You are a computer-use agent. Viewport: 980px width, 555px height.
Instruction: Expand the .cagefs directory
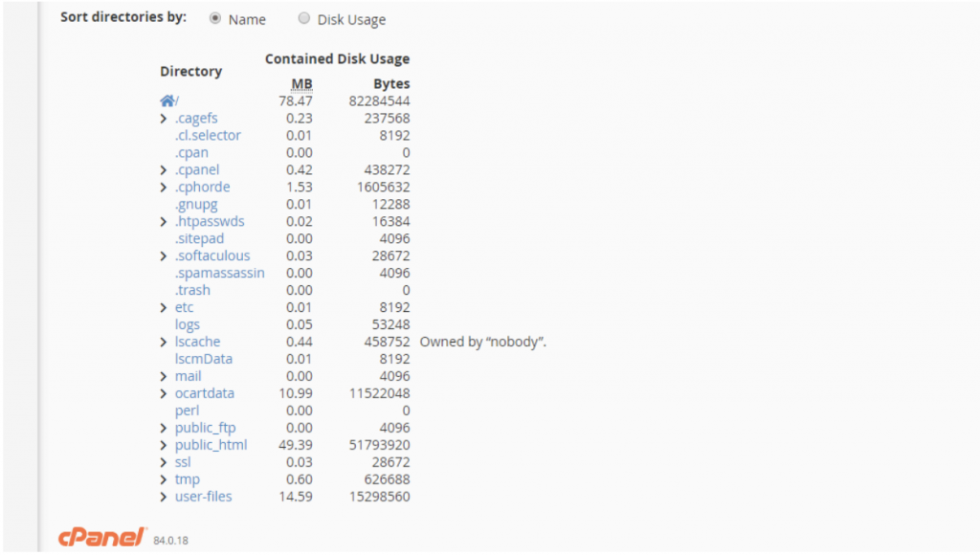click(x=164, y=118)
